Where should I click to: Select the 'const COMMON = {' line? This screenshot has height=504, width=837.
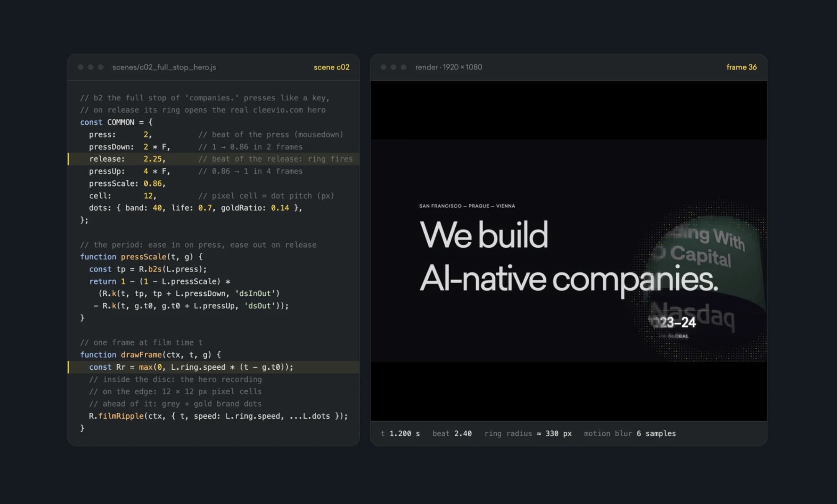point(116,122)
